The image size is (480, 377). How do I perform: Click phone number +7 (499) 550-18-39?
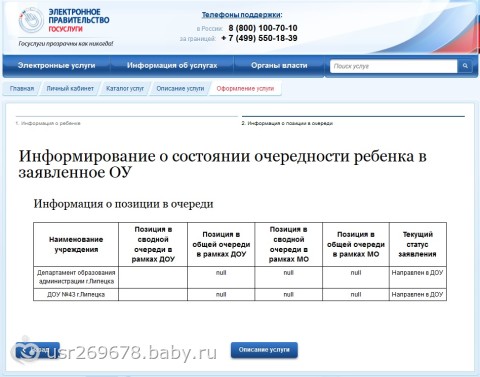[259, 38]
